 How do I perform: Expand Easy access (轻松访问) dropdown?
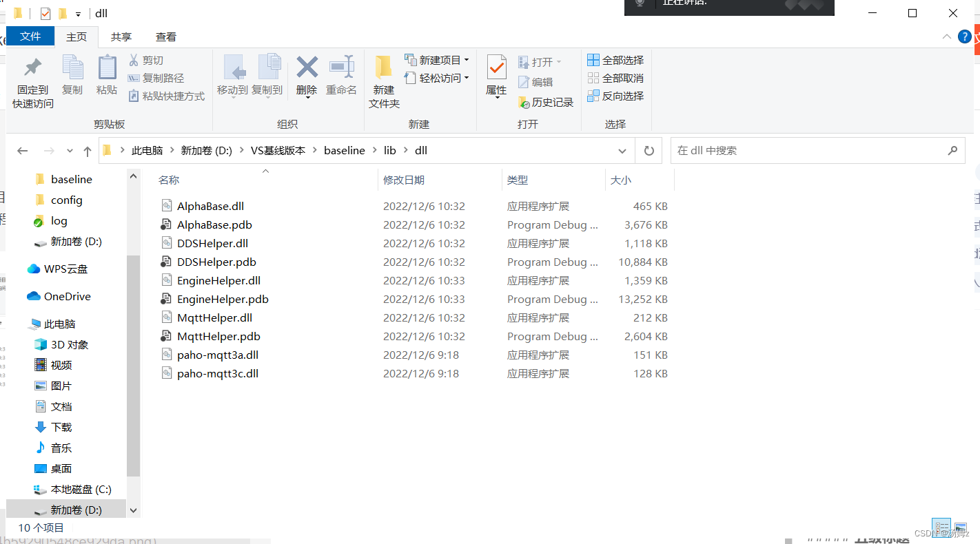[x=467, y=78]
